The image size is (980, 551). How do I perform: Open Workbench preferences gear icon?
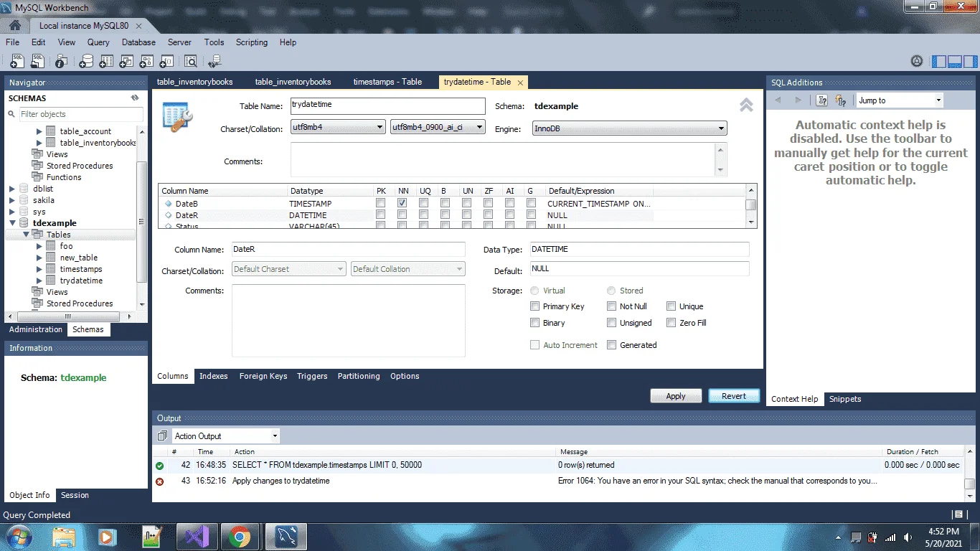[916, 62]
